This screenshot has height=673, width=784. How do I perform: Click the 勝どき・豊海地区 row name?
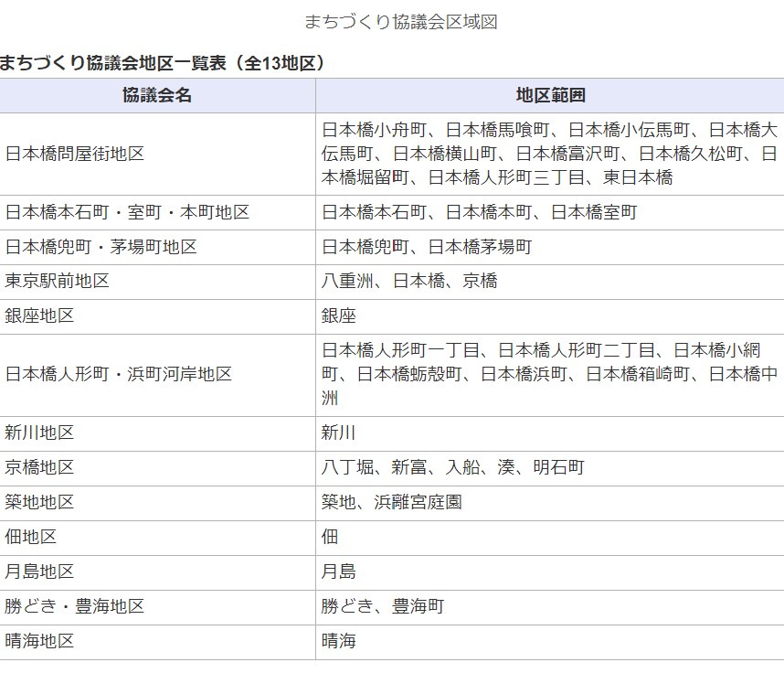click(x=75, y=607)
